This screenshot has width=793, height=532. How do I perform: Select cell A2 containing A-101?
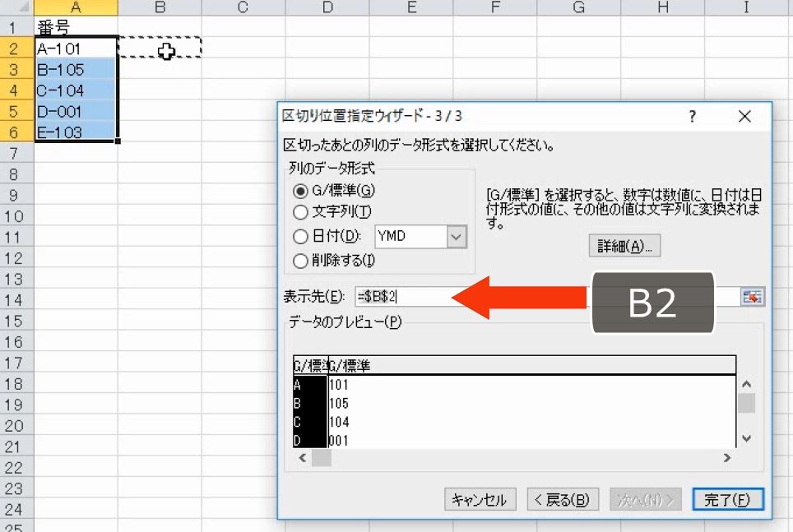74,47
